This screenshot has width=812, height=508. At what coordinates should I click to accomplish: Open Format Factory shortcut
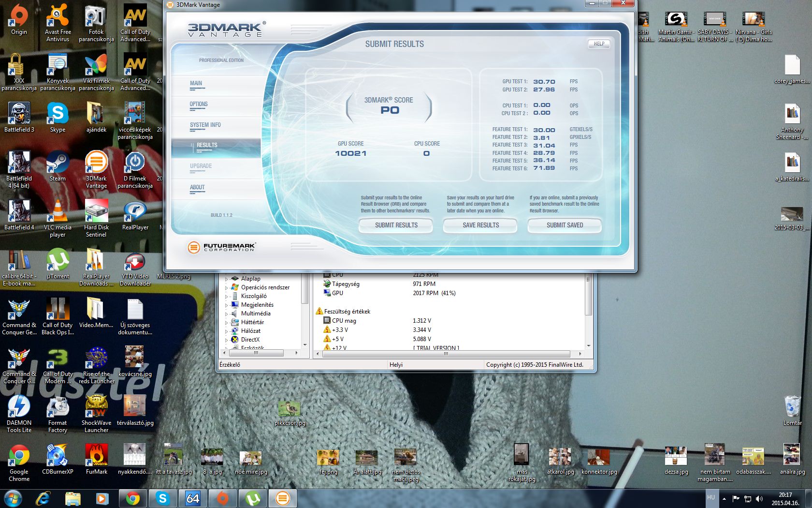(58, 414)
